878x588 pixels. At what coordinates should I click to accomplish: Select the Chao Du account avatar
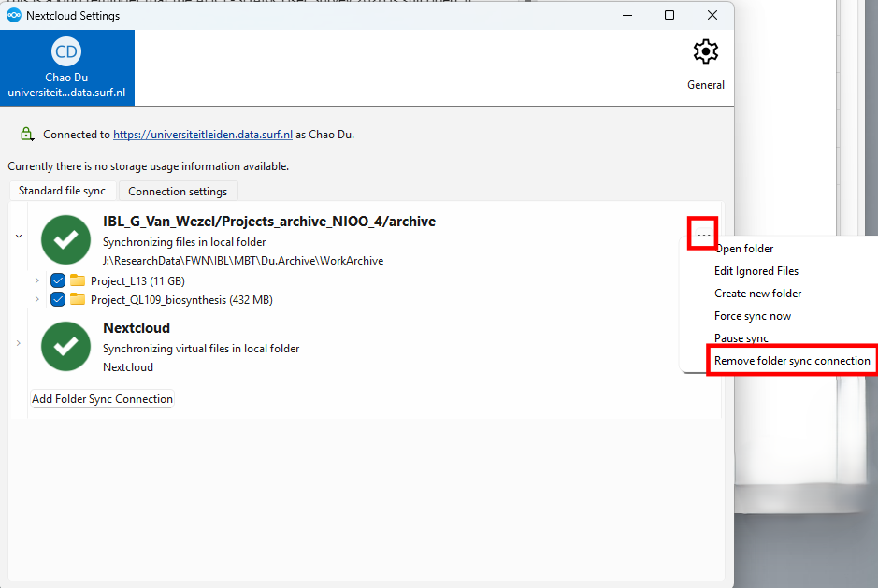point(66,51)
